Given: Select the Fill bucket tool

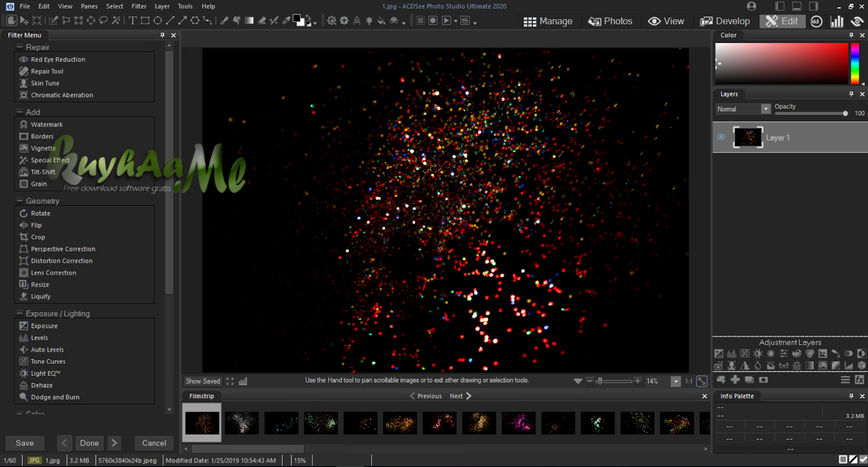Looking at the screenshot, I should point(381,21).
